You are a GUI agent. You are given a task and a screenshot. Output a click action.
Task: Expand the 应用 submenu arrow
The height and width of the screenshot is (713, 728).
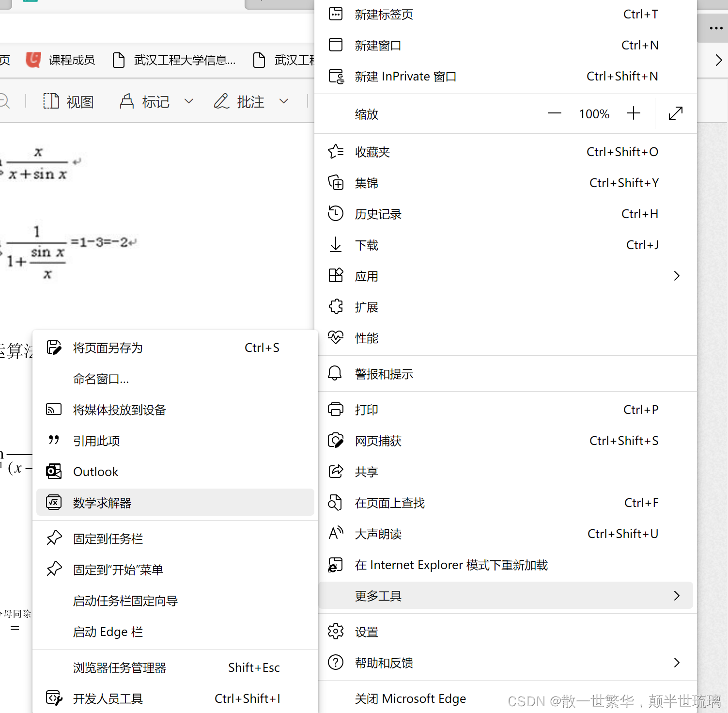coord(677,276)
